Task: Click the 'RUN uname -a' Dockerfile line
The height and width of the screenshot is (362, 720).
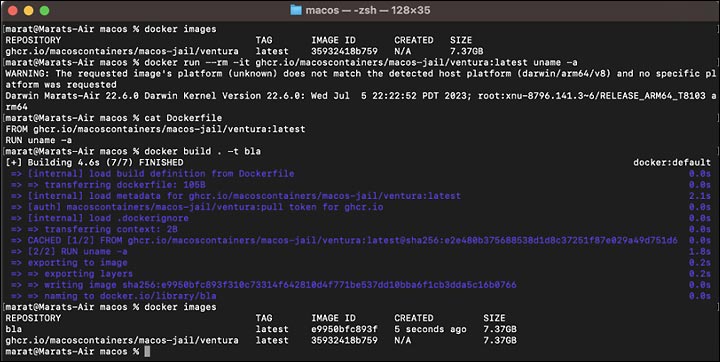Action: pyautogui.click(x=39, y=140)
